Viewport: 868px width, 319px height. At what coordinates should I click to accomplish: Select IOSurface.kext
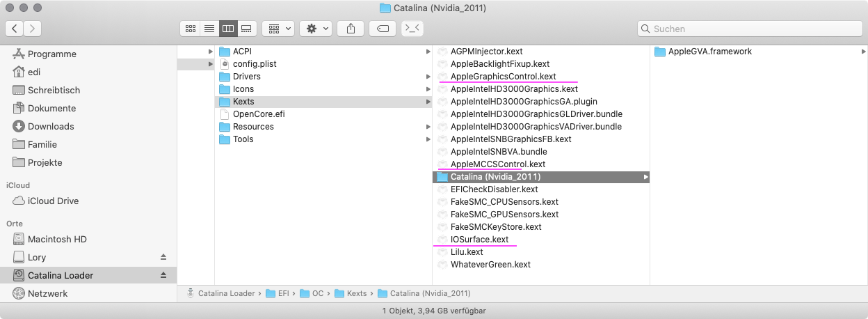click(x=479, y=240)
